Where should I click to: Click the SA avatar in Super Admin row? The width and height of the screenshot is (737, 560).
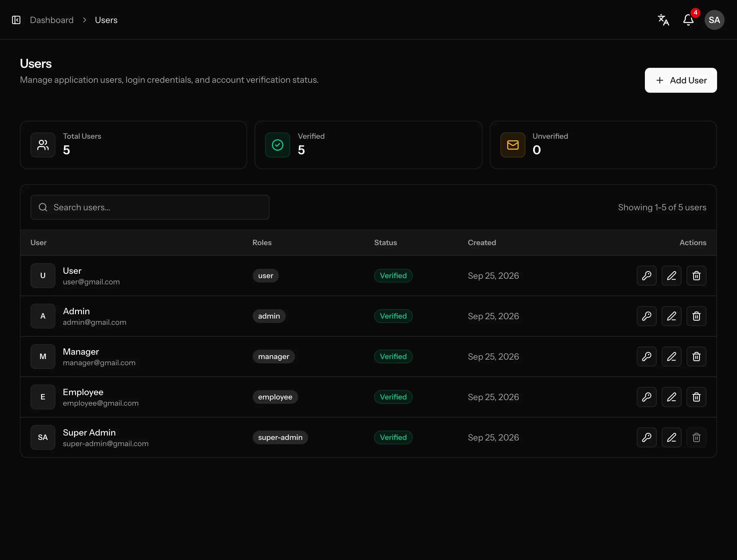(x=43, y=437)
